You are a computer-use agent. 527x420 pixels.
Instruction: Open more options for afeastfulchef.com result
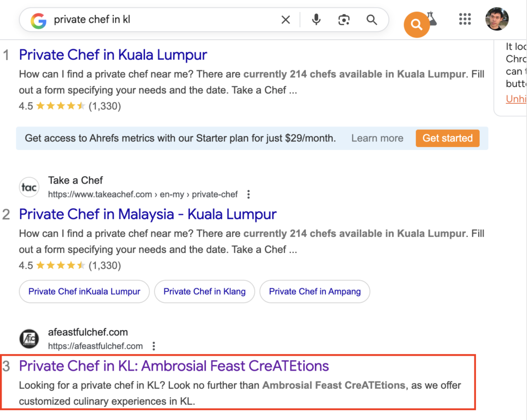[153, 346]
